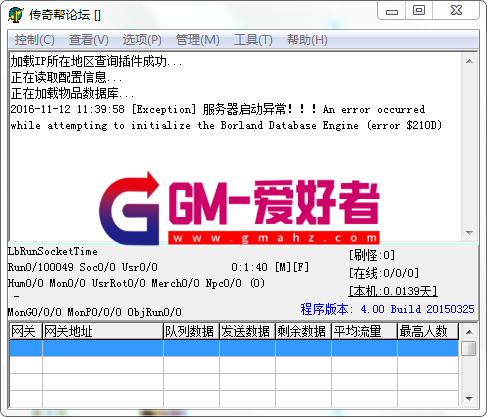Open the 选项(P) menu
Screen dimensions: 487x417
142,40
